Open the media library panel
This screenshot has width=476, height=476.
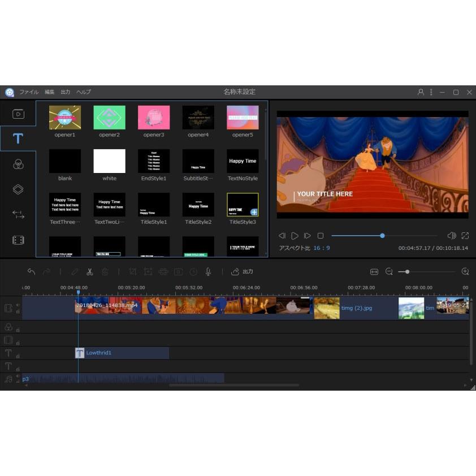[x=18, y=113]
